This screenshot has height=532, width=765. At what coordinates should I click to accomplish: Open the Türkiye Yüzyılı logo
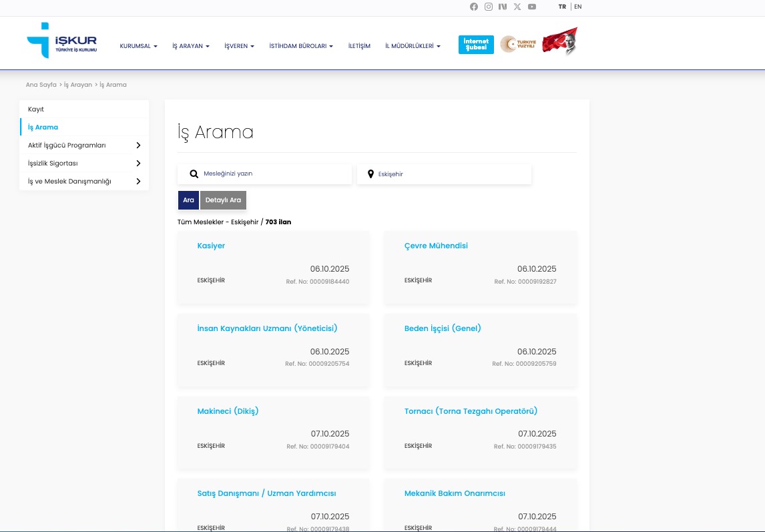(x=518, y=44)
